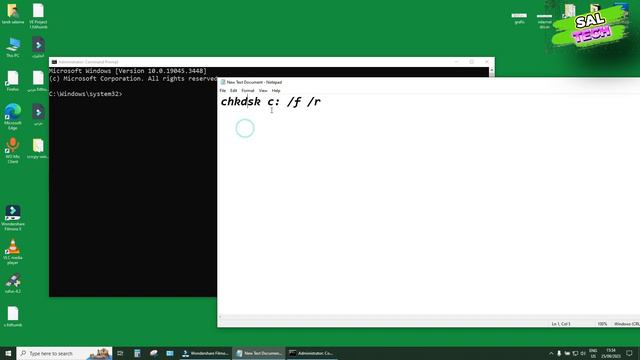Click the Notepad title bar
The image size is (640, 360).
pos(429,82)
